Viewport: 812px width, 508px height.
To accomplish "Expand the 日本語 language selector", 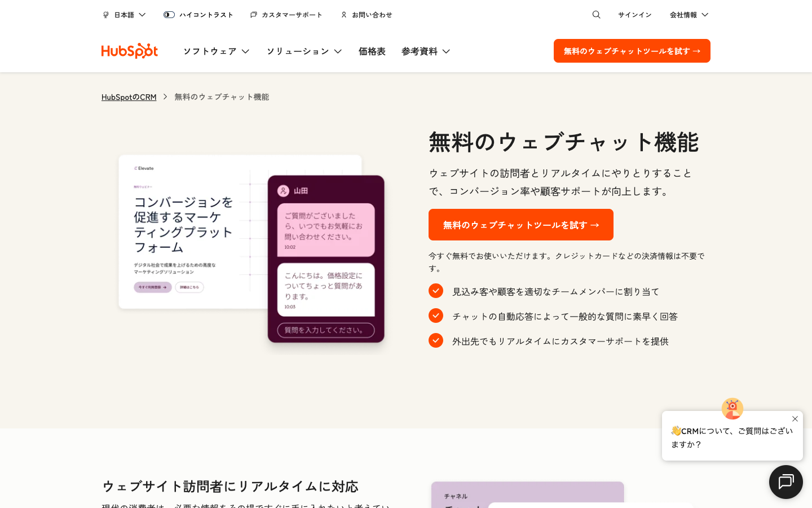I will point(124,15).
